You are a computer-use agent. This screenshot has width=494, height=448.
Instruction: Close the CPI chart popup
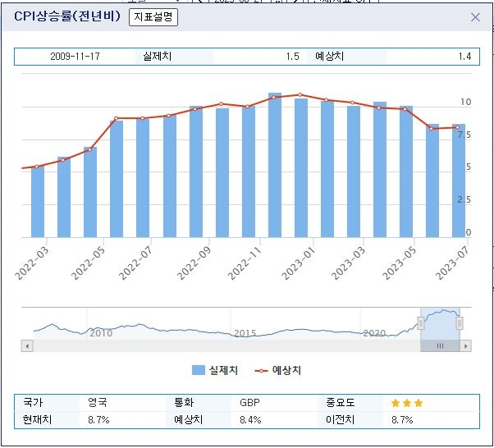[475, 17]
